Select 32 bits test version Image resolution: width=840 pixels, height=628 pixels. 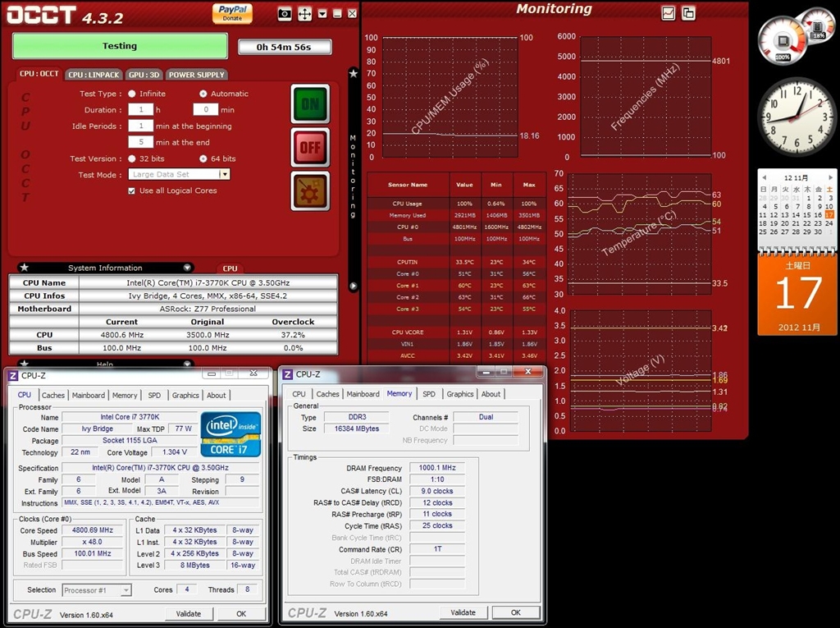pos(132,158)
